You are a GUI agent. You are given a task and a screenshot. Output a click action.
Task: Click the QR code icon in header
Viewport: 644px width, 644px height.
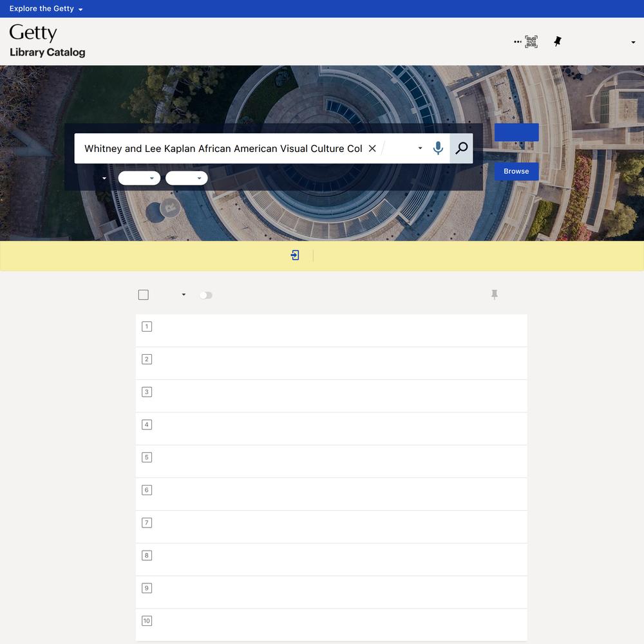click(531, 42)
